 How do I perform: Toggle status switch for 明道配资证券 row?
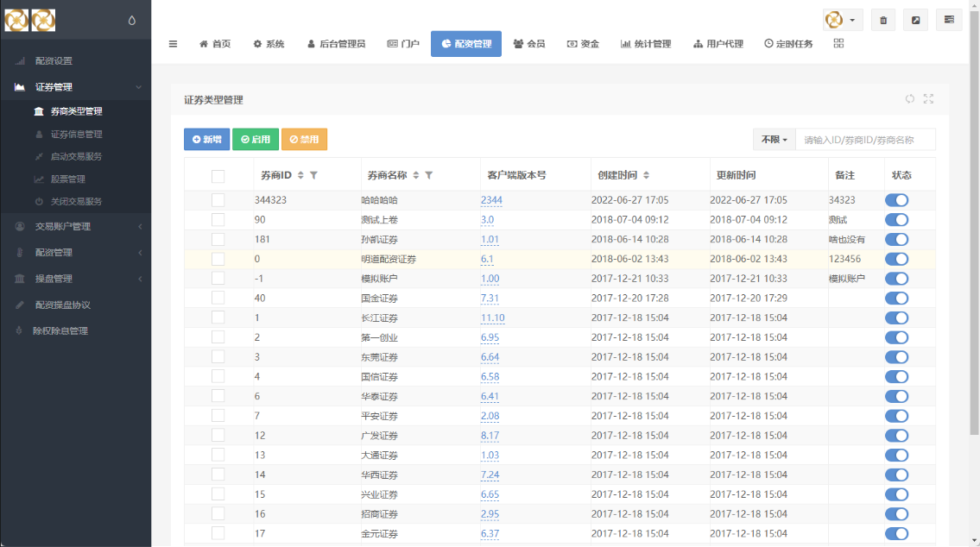[896, 259]
